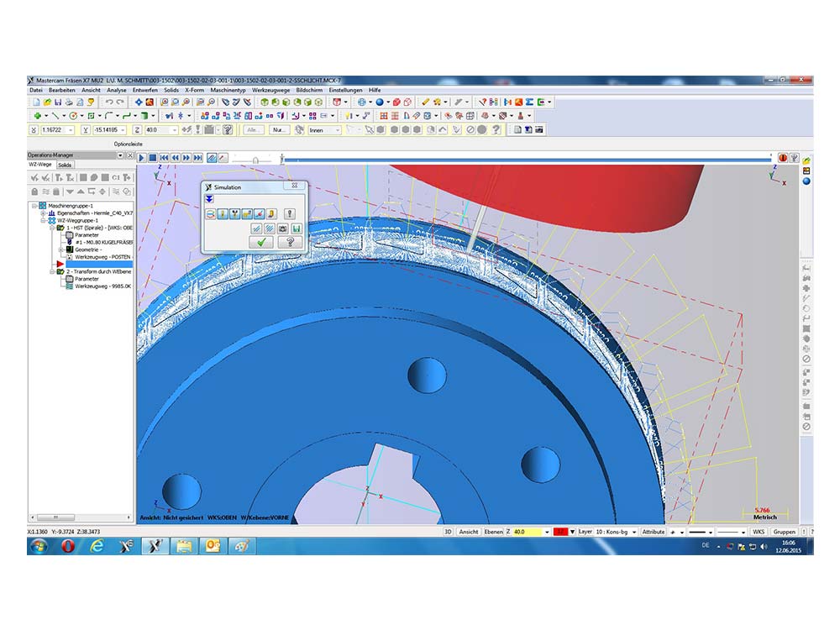Click the green floppy save icon in Simulation dialog

(x=296, y=228)
